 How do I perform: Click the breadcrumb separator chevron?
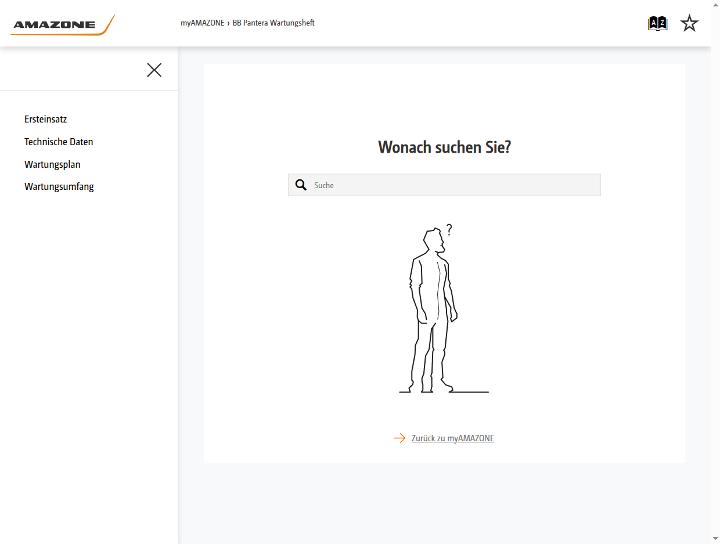228,23
